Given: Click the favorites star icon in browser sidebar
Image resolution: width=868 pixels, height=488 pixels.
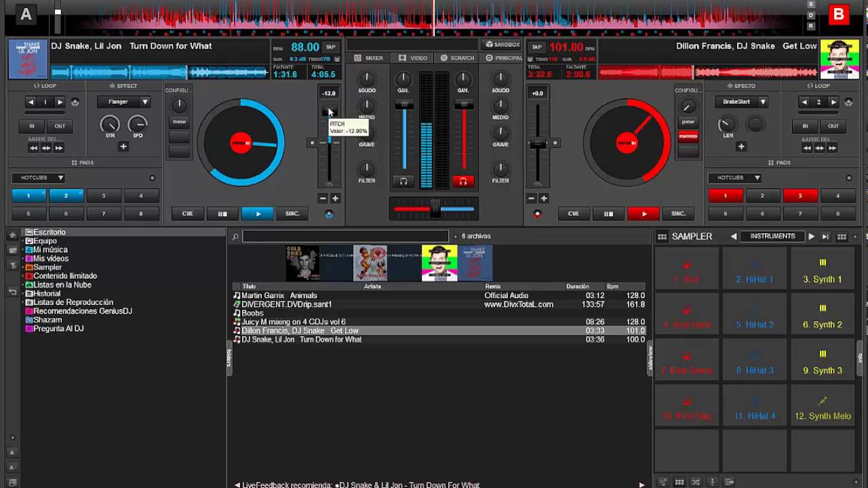Looking at the screenshot, I should coord(12,235).
